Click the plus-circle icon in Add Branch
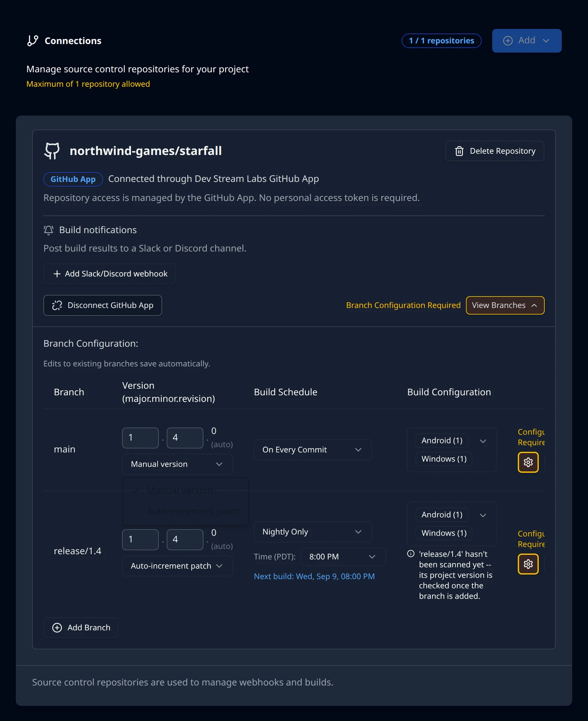The width and height of the screenshot is (588, 721). 57,628
